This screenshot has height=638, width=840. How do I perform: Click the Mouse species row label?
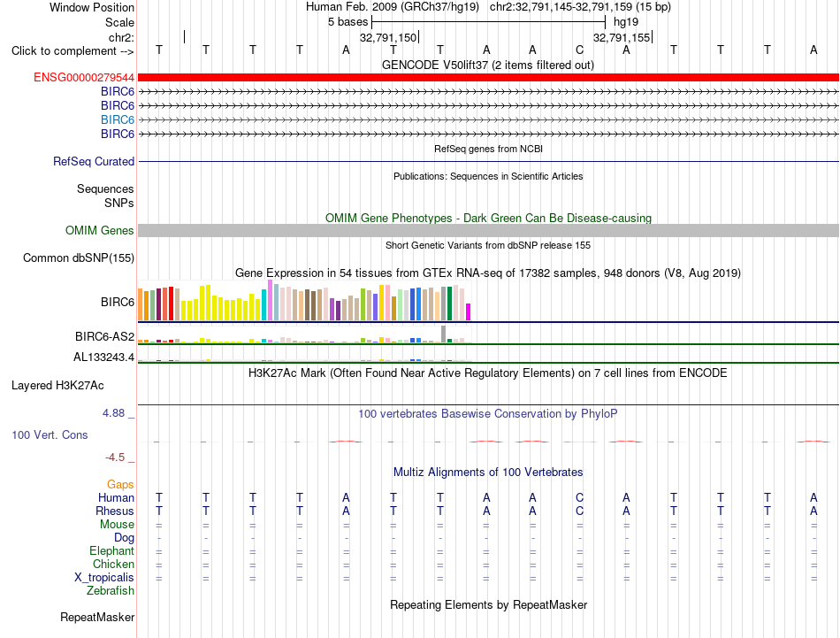117,525
